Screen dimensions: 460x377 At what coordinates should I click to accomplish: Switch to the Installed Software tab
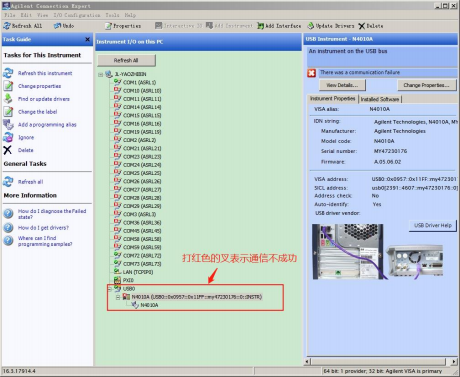coord(380,99)
